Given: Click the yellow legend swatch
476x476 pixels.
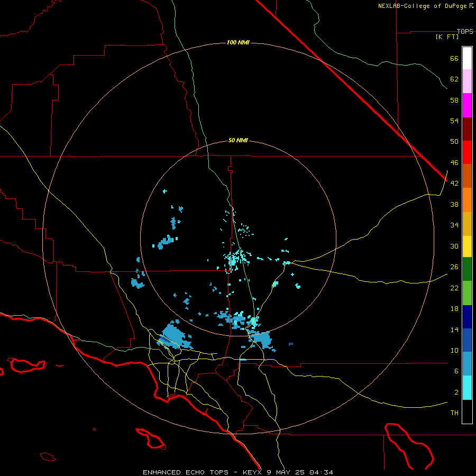Looking at the screenshot, I should click(467, 246).
